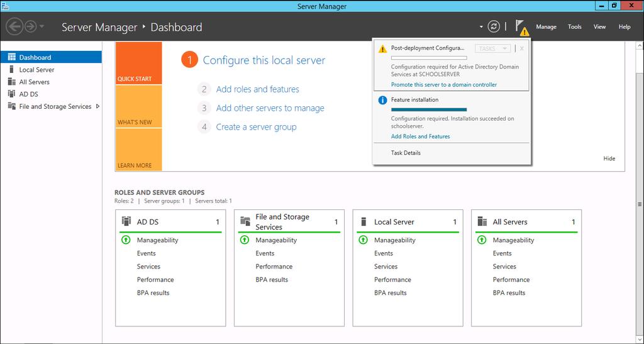The image size is (644, 344).
Task: Click the blue Feature installation info icon
Action: [382, 100]
